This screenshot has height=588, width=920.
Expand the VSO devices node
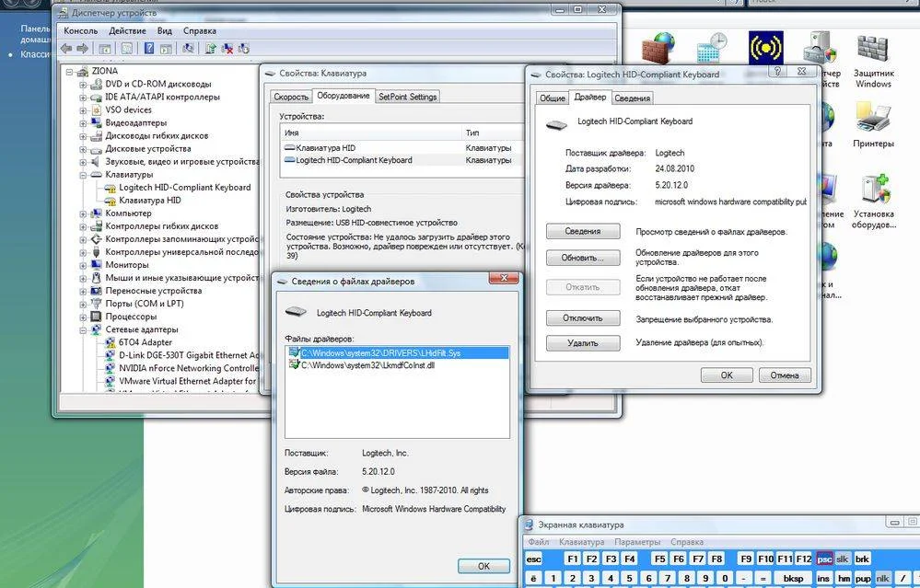click(83, 110)
